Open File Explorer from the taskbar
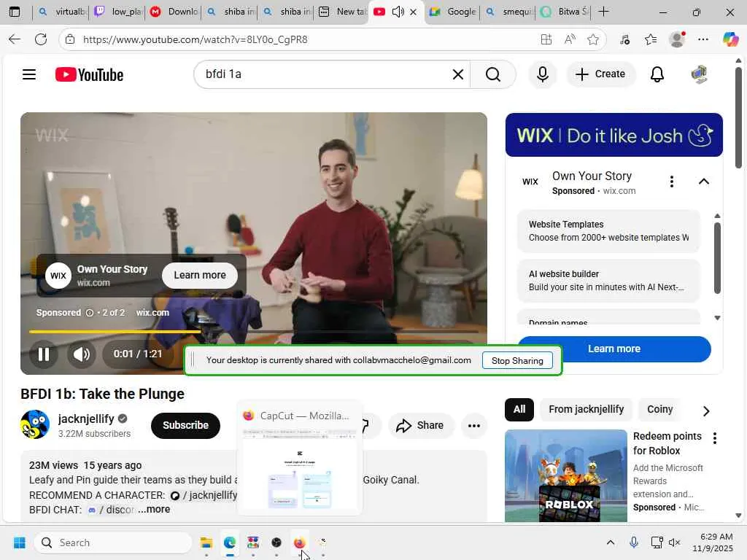Image resolution: width=747 pixels, height=560 pixels. 206,542
